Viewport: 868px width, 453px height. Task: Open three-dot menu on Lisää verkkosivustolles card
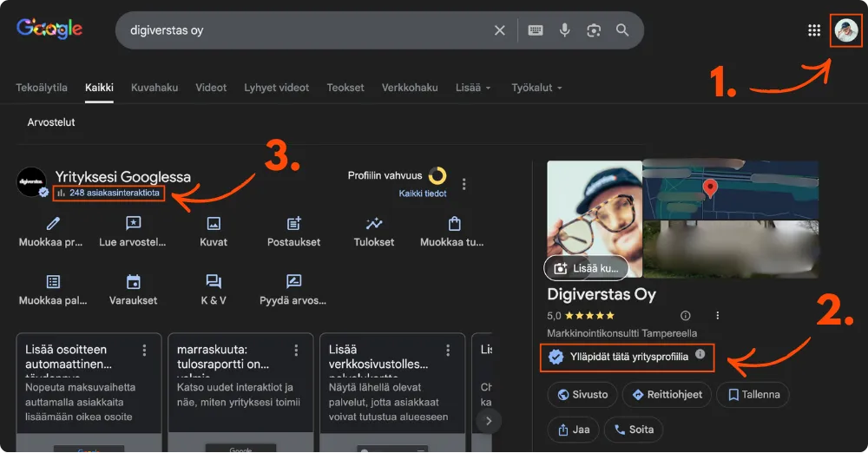click(x=448, y=350)
